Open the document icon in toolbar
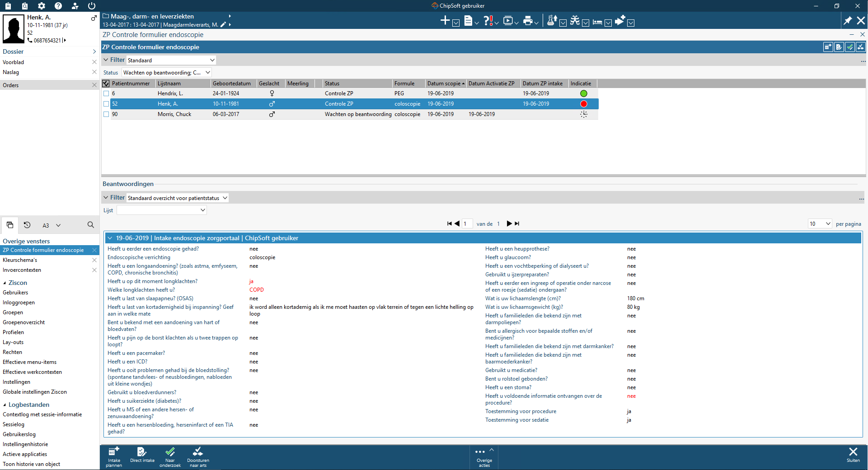This screenshot has height=470, width=868. pos(469,20)
